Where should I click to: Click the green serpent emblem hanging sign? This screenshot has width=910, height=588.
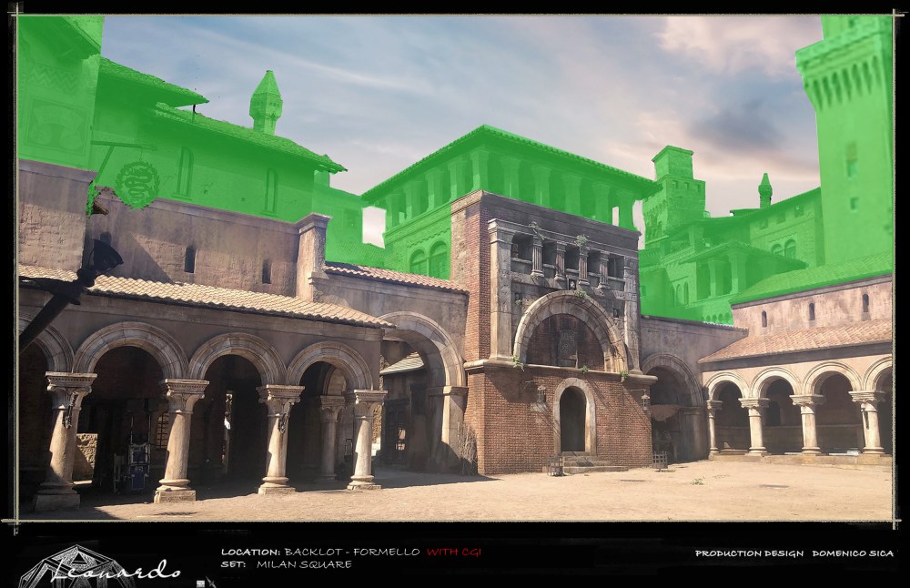coord(137,185)
